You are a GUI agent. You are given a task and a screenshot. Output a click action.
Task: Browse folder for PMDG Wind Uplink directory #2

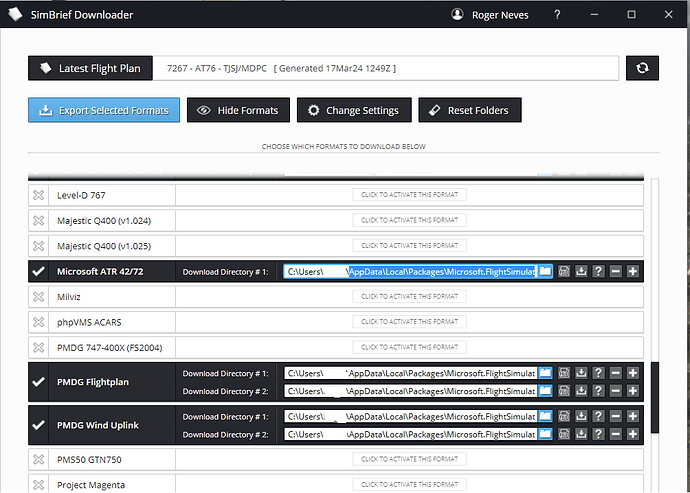tap(545, 435)
